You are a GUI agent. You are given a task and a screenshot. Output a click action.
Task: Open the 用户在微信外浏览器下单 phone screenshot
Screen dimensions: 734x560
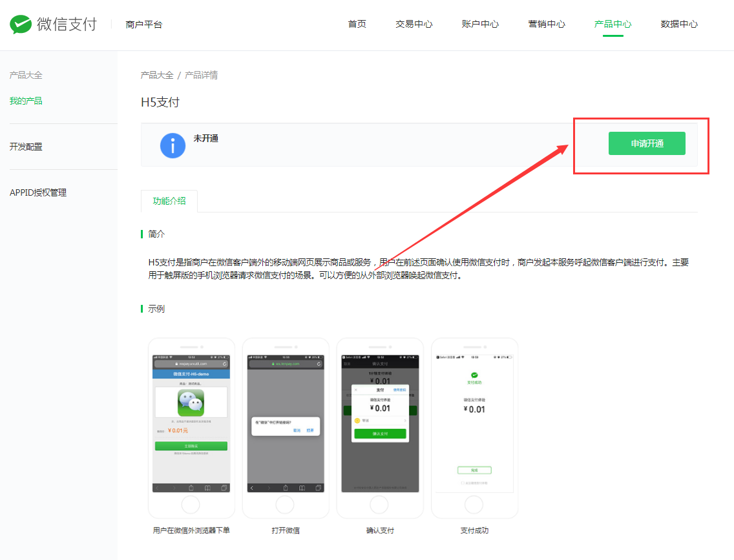pyautogui.click(x=191, y=428)
